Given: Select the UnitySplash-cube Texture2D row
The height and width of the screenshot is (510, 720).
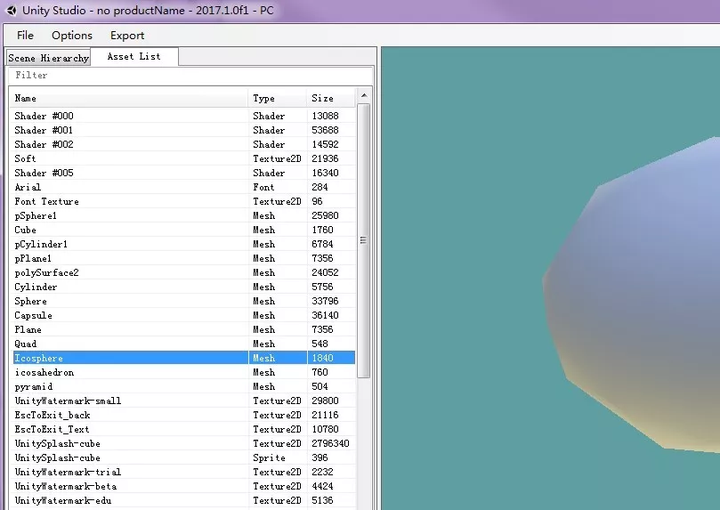Looking at the screenshot, I should tap(184, 443).
